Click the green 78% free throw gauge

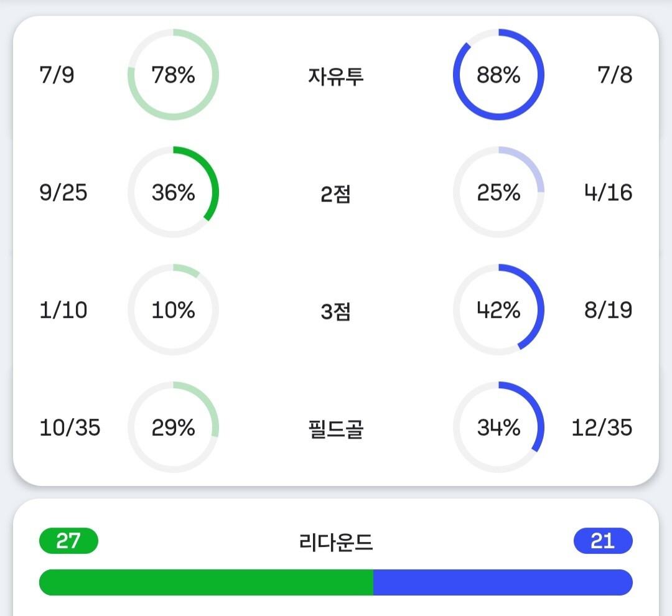[173, 75]
